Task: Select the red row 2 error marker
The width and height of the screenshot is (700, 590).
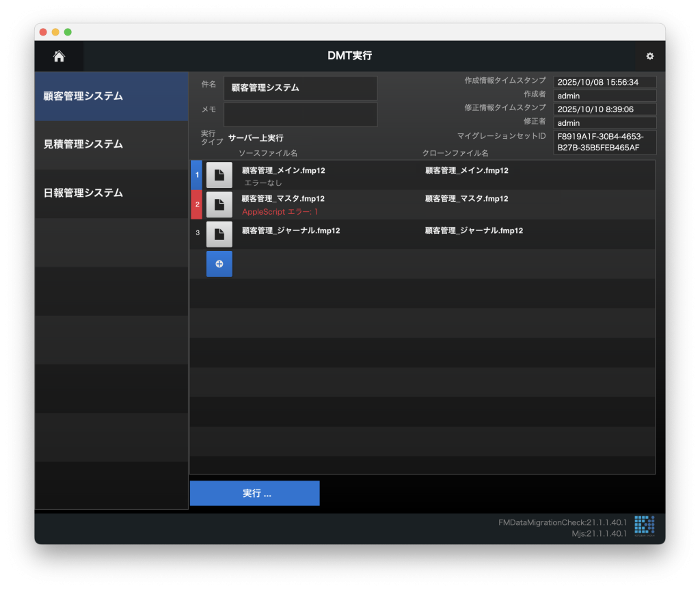Action: pyautogui.click(x=197, y=204)
